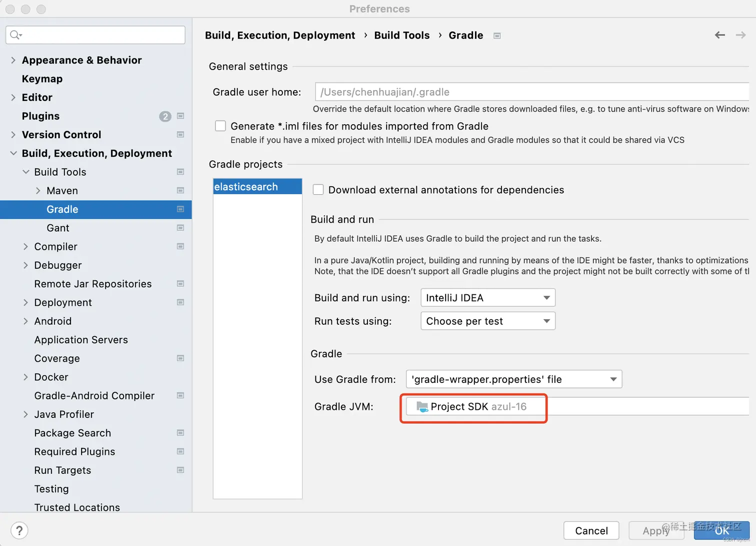Click project-level icon on Run Targets row
The image size is (756, 546).
click(x=180, y=470)
